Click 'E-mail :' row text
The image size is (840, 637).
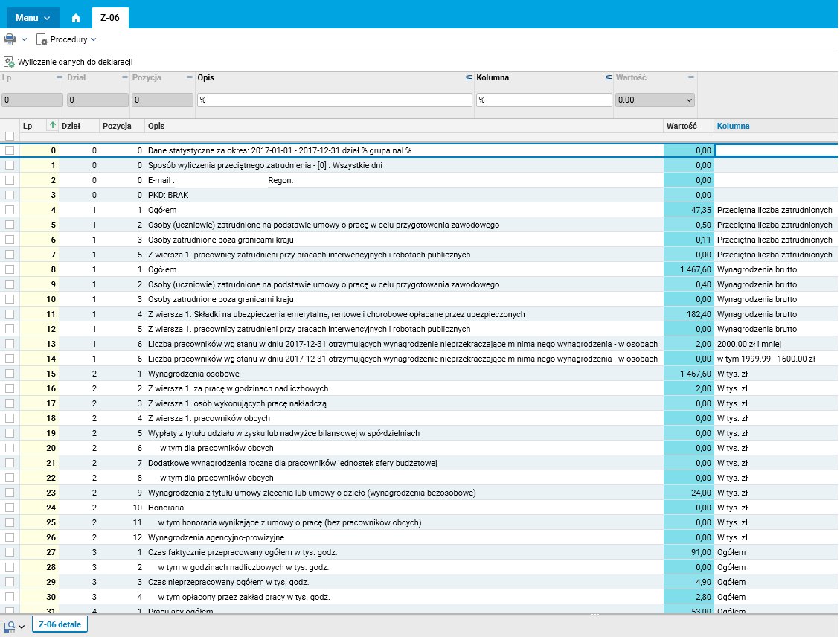[x=161, y=180]
